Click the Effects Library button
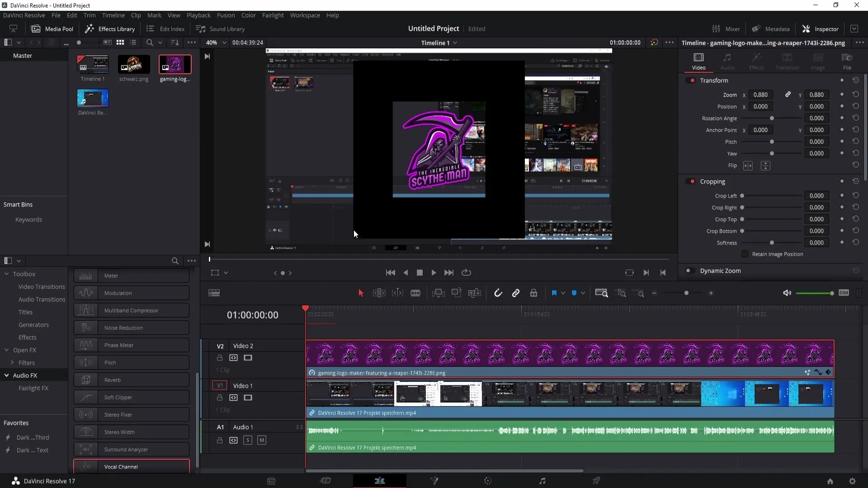 pos(110,28)
